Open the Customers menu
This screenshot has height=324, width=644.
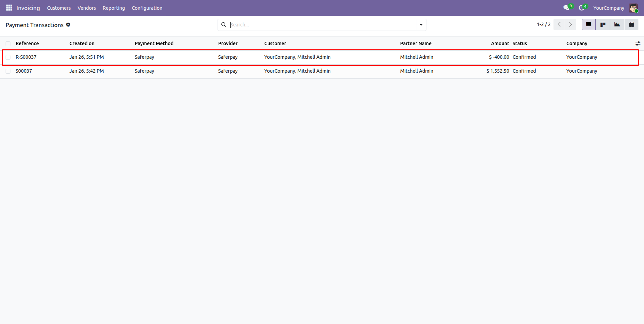click(59, 8)
